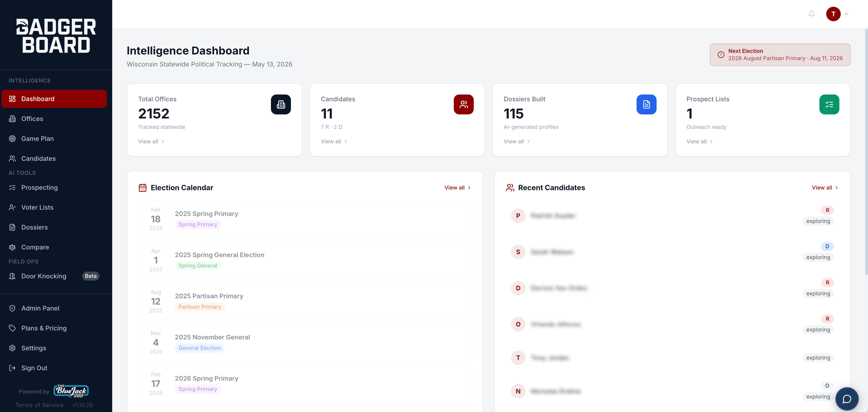Click the Door Knocking door icon
This screenshot has height=412, width=868.
[12, 276]
